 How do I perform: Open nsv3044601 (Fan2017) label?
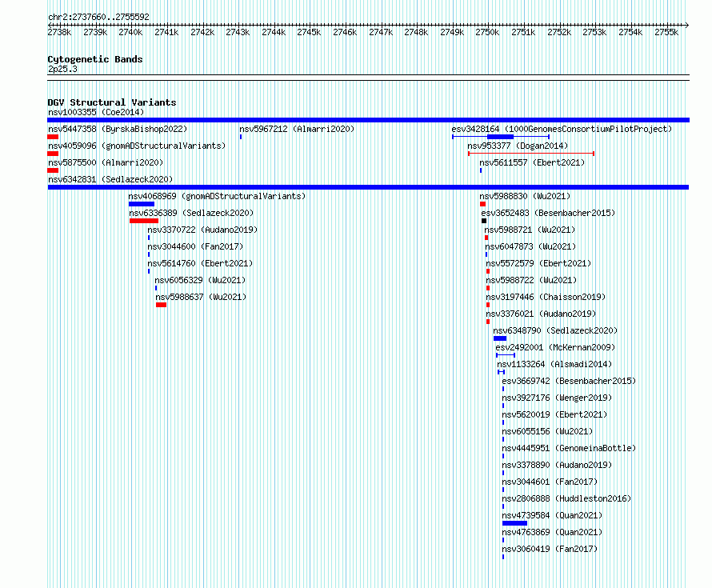550,482
